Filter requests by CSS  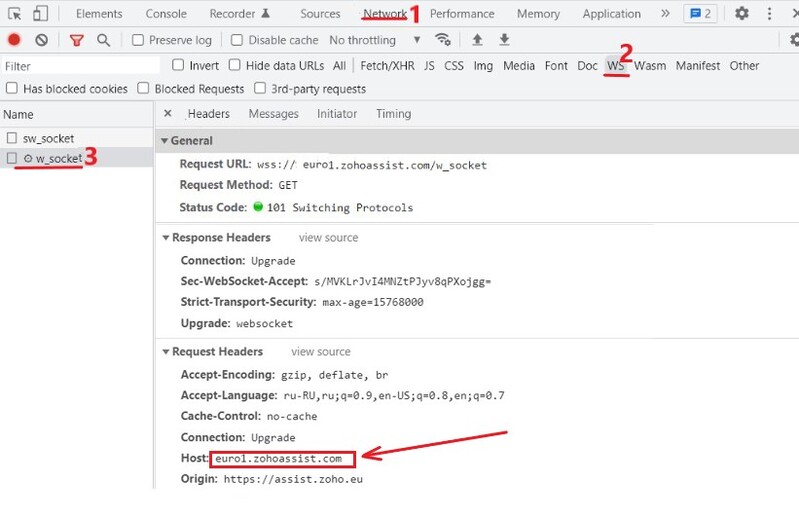[x=454, y=66]
